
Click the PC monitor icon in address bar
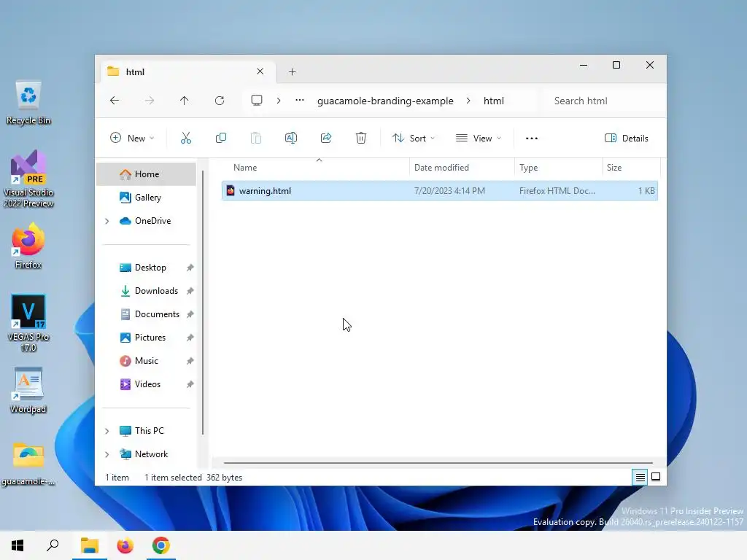coord(257,101)
